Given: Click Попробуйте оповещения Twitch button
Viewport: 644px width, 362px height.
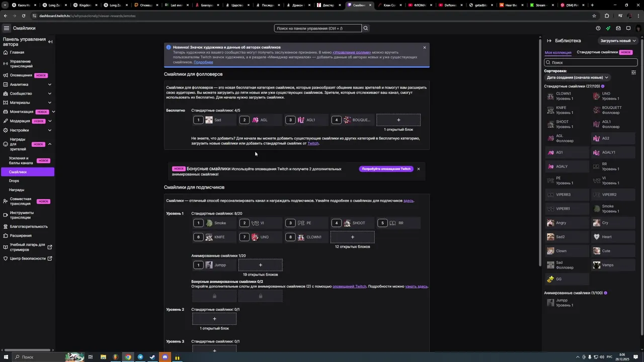Looking at the screenshot, I should coord(386,169).
